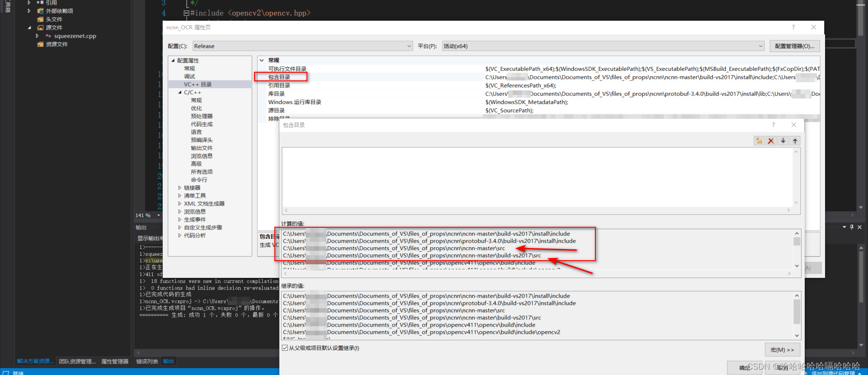
Task: Collapse the 常规 section chevron in property grid
Action: [x=262, y=60]
